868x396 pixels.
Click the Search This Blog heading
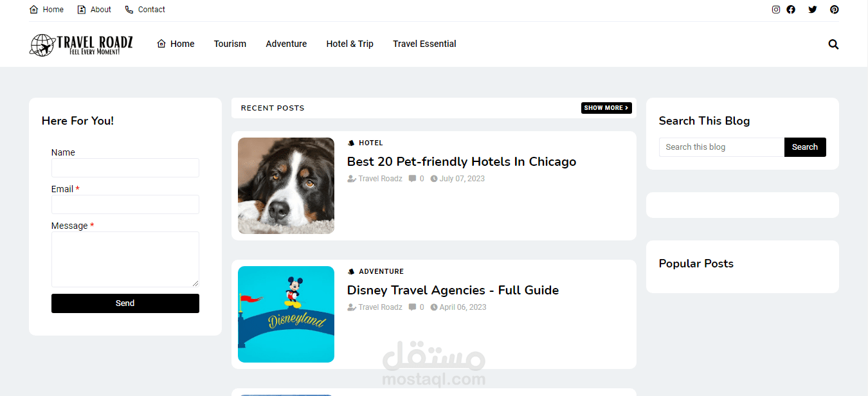click(x=704, y=121)
